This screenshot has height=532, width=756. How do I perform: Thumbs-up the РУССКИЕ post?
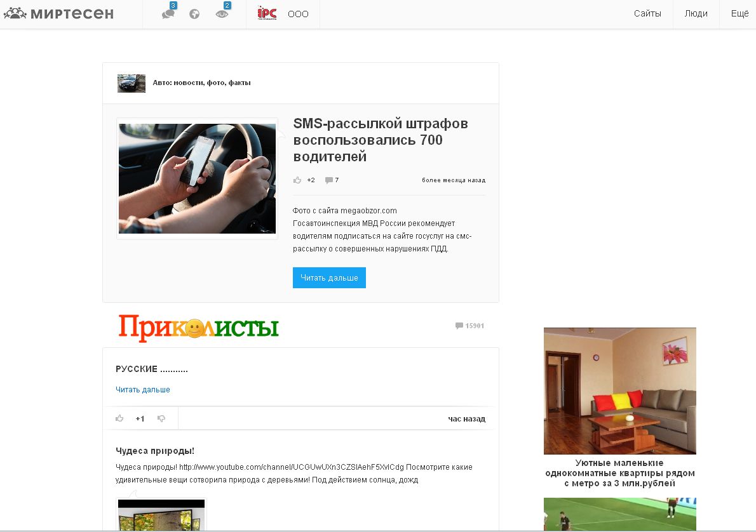pyautogui.click(x=119, y=418)
